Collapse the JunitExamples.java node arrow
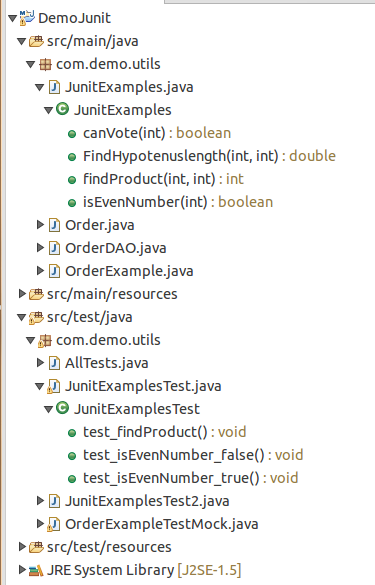The width and height of the screenshot is (375, 585). [40, 88]
